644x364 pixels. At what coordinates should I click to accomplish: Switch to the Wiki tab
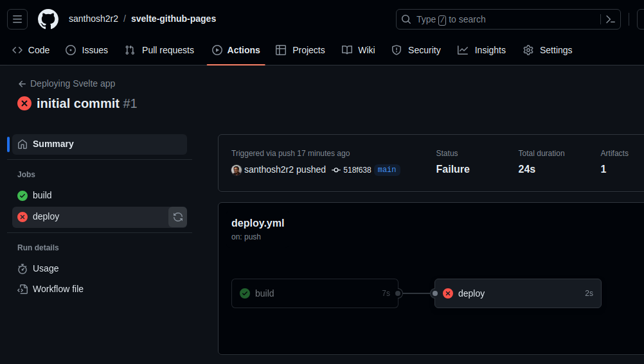coord(358,50)
